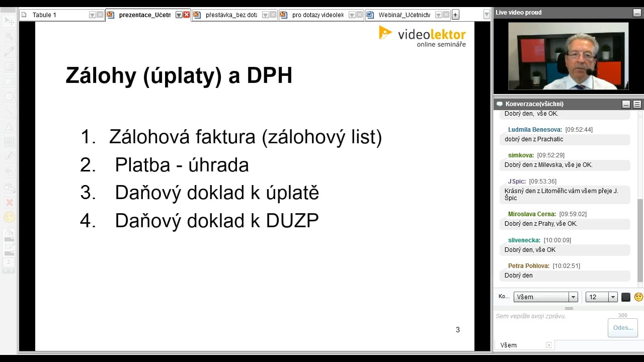Select the ellipse shape tool
This screenshot has height=362, width=644.
pyautogui.click(x=9, y=97)
